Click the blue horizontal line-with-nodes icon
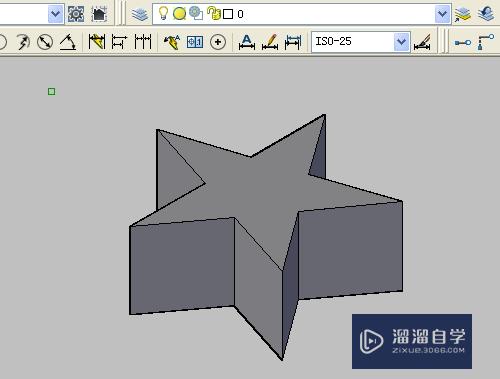 tap(463, 42)
